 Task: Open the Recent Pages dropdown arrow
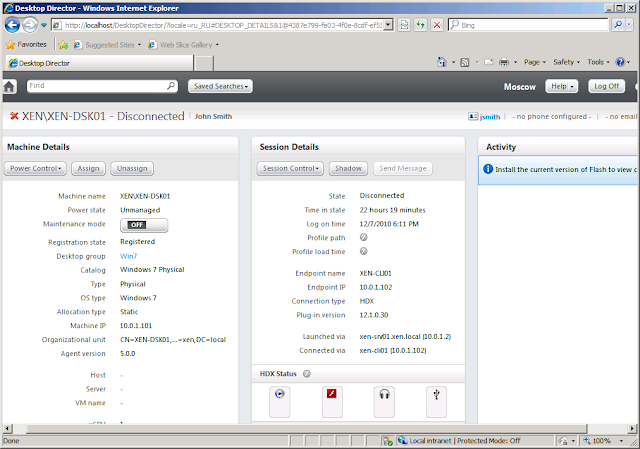pyautogui.click(x=44, y=25)
